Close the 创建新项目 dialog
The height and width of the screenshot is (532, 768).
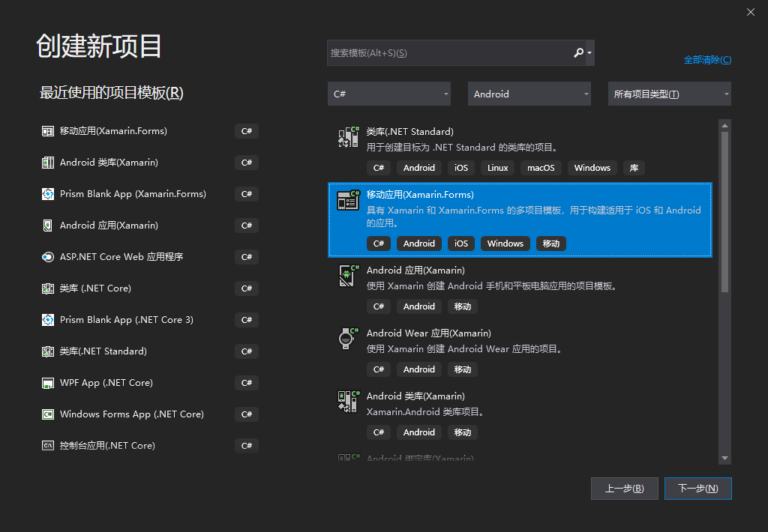pyautogui.click(x=750, y=12)
